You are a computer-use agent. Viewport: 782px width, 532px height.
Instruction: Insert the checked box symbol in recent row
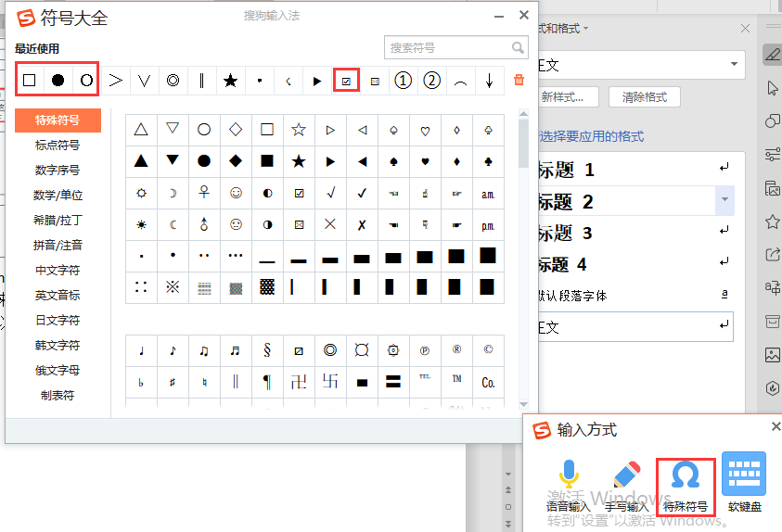(346, 81)
